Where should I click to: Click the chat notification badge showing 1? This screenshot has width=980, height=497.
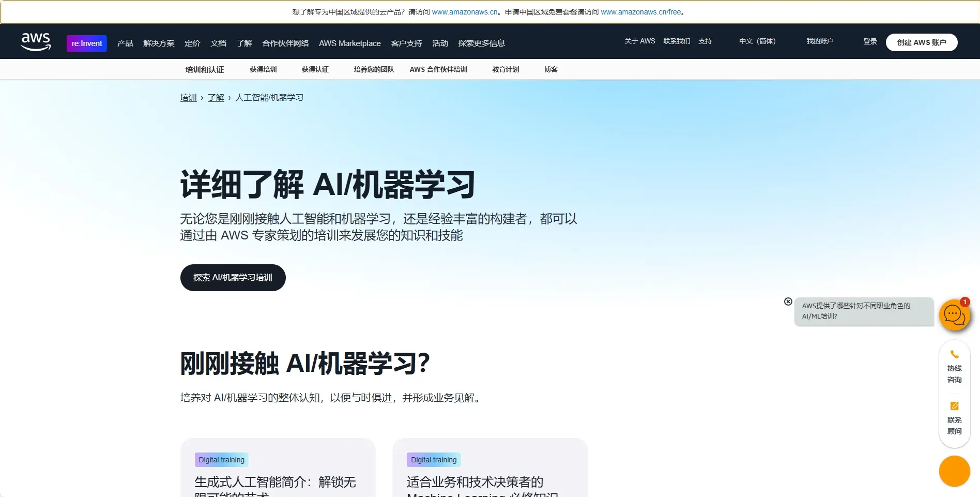964,303
